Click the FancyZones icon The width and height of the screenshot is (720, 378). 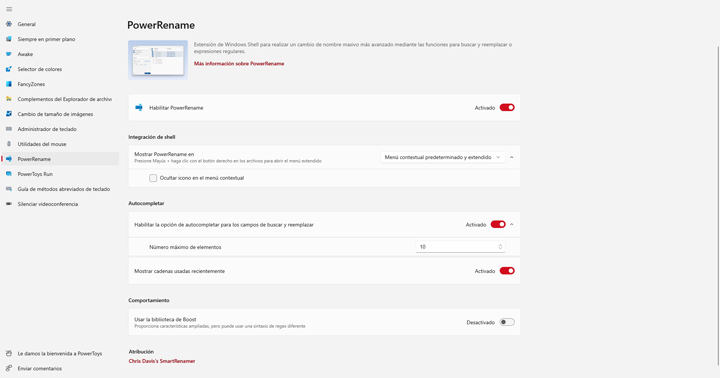click(x=9, y=84)
